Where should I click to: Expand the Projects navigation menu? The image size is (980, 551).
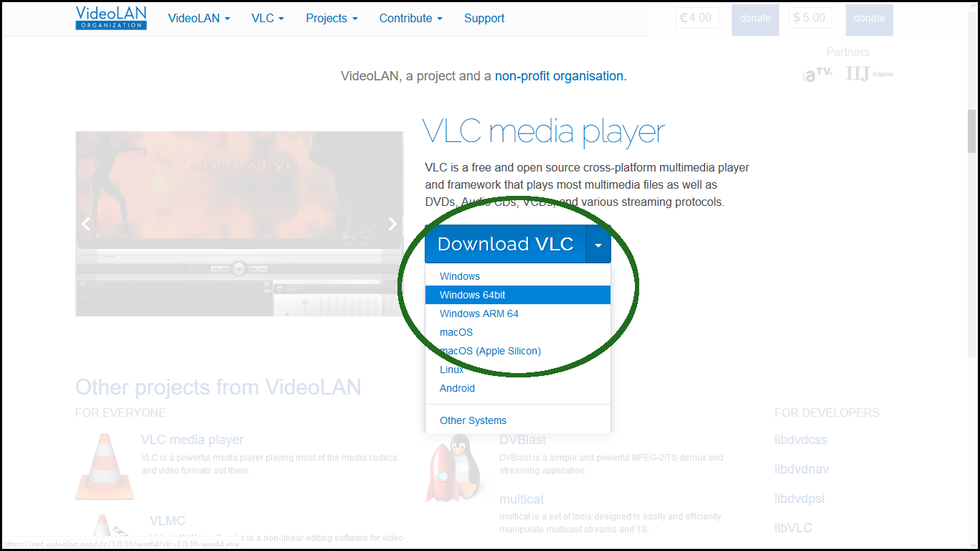[x=331, y=19]
